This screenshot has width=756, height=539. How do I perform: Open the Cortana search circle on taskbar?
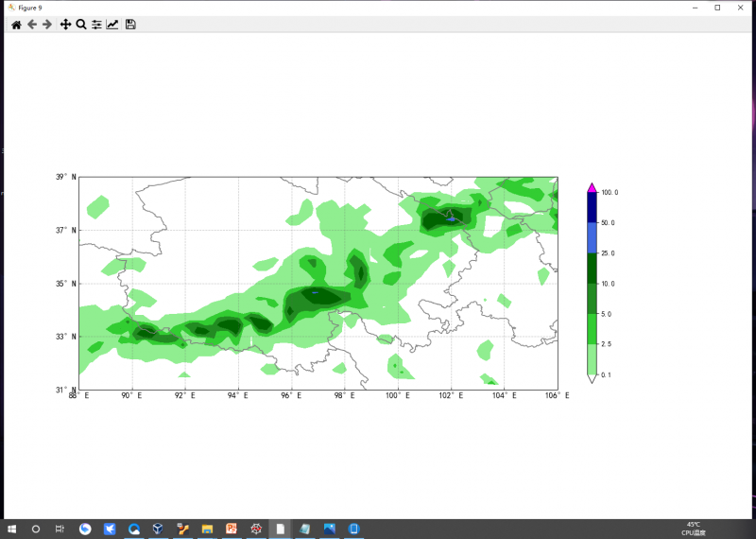36,529
